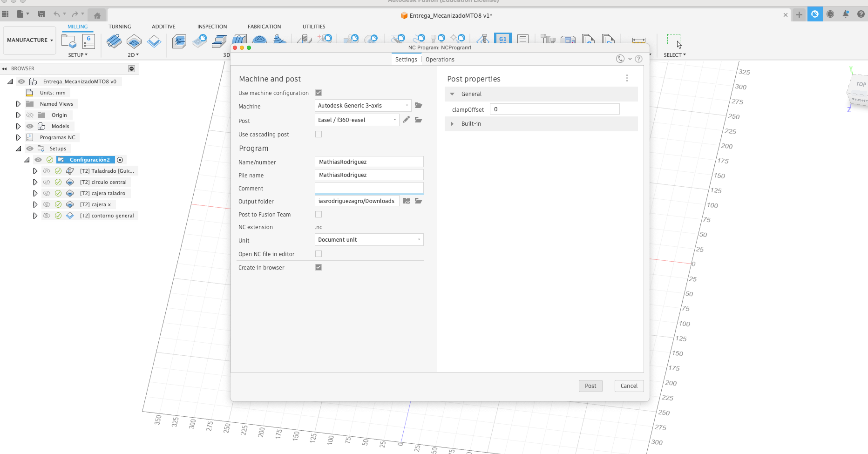Image resolution: width=868 pixels, height=454 pixels.
Task: Click the Post button
Action: (x=590, y=386)
